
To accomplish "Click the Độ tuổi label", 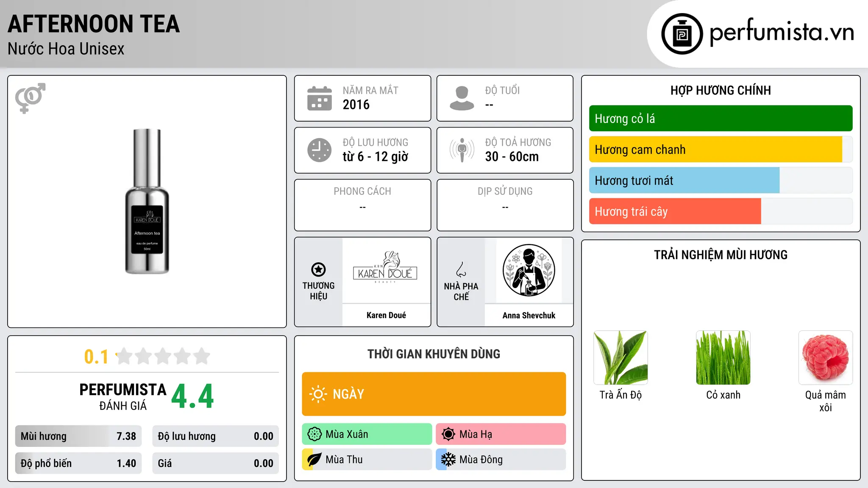I will 502,90.
